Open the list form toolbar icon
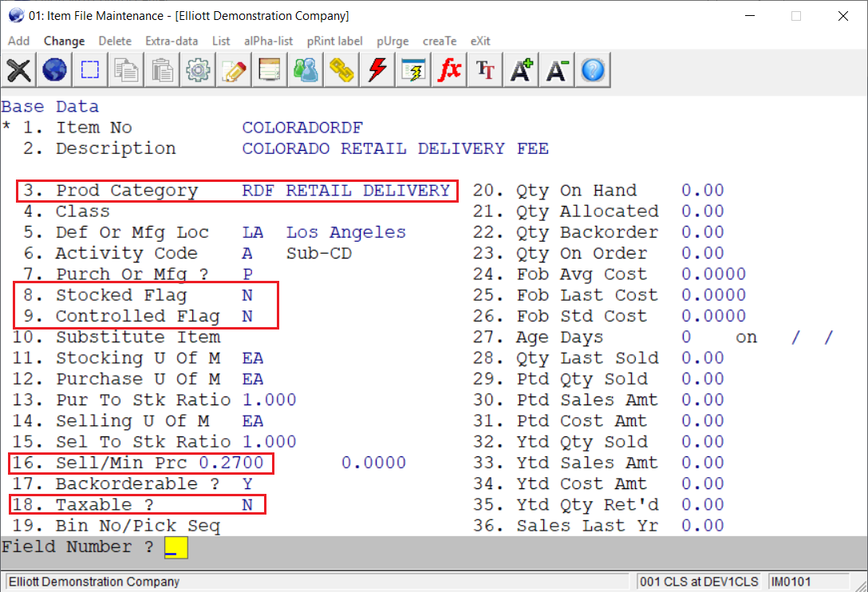The width and height of the screenshot is (868, 592). pos(270,70)
